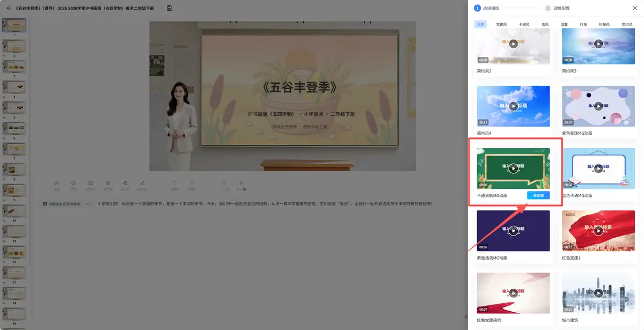Click the 简约风4 template name

pos(484,133)
